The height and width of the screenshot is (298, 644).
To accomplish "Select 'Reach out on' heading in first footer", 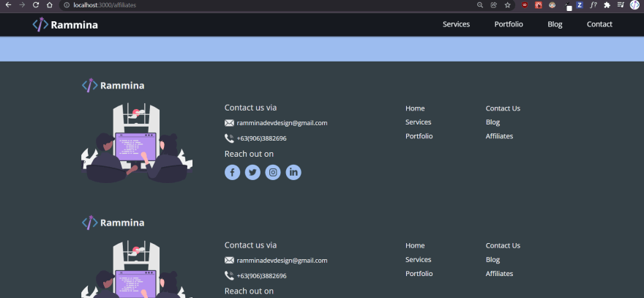I will (x=249, y=154).
